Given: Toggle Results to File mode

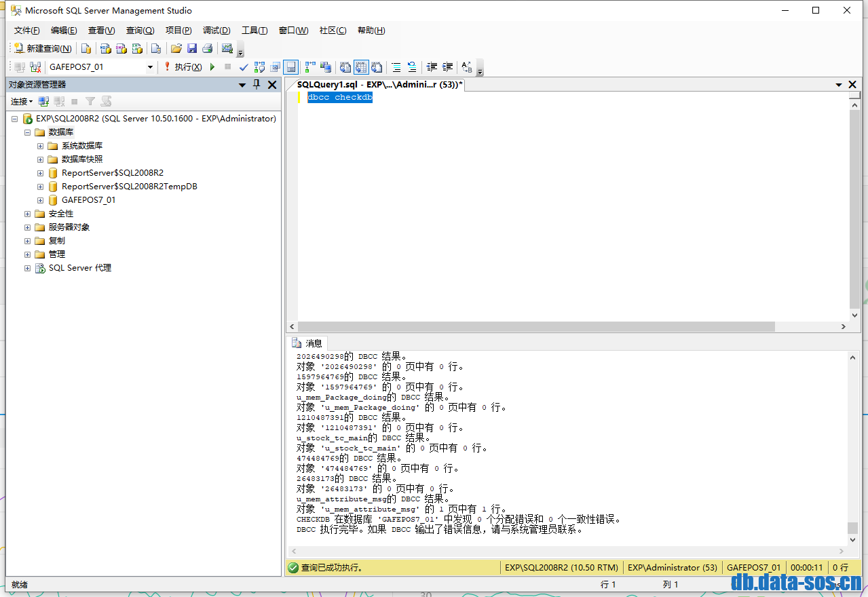Looking at the screenshot, I should point(377,67).
